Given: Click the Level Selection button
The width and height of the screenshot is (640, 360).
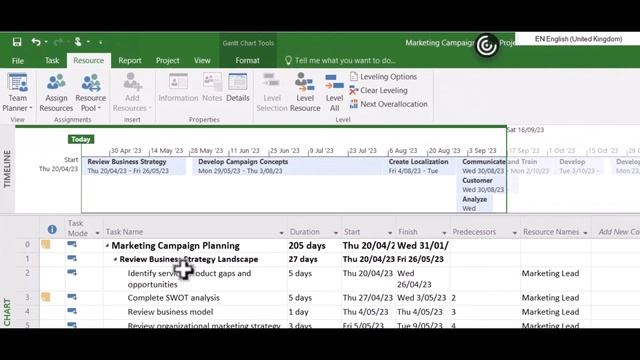Looking at the screenshot, I should click(x=272, y=92).
